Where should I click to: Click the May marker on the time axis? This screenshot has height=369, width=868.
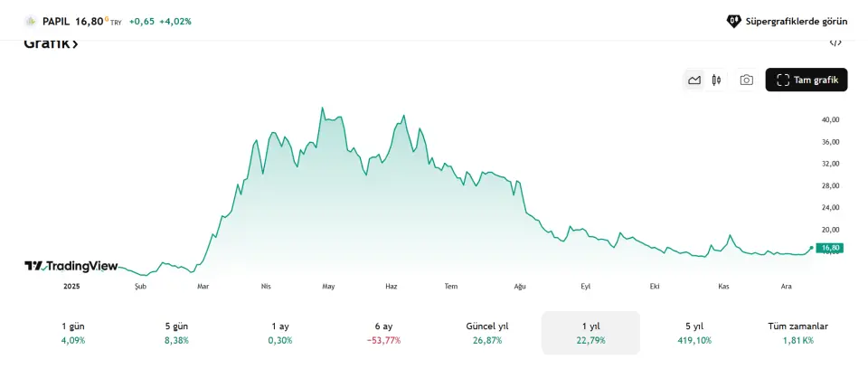click(x=328, y=286)
